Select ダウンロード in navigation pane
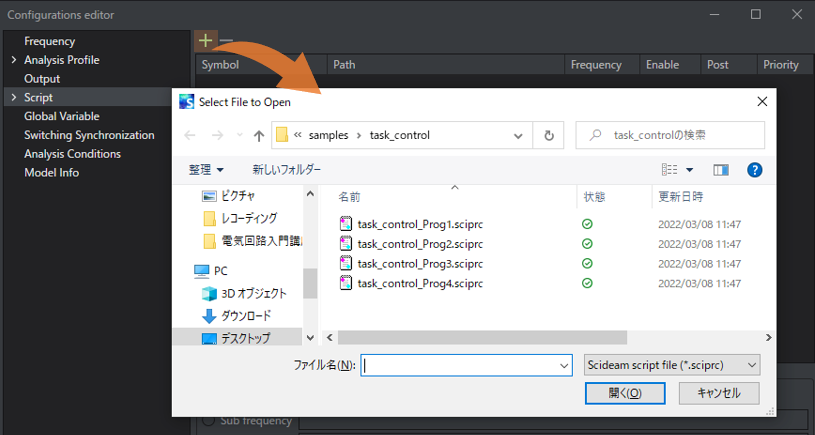Viewport: 815px width, 435px height. (x=236, y=315)
